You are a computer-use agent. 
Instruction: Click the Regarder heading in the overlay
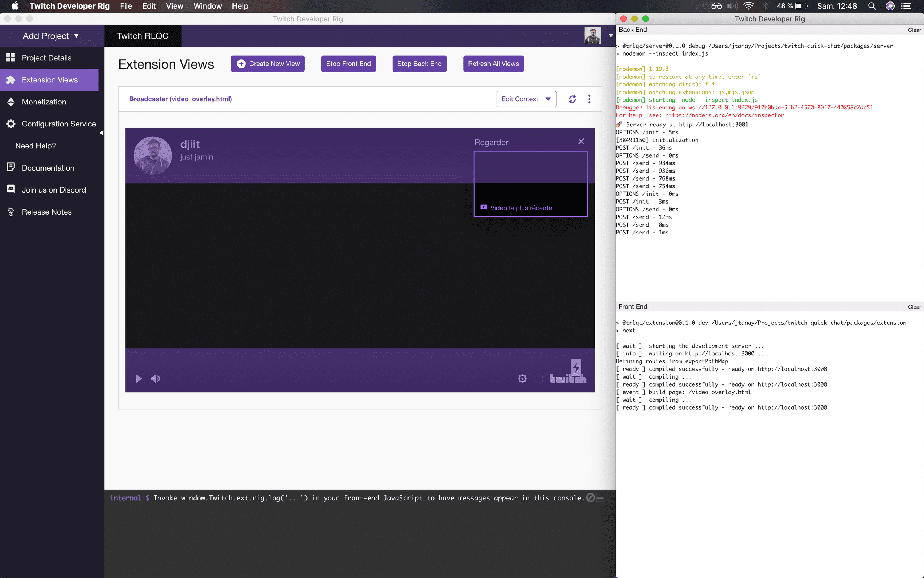point(491,143)
